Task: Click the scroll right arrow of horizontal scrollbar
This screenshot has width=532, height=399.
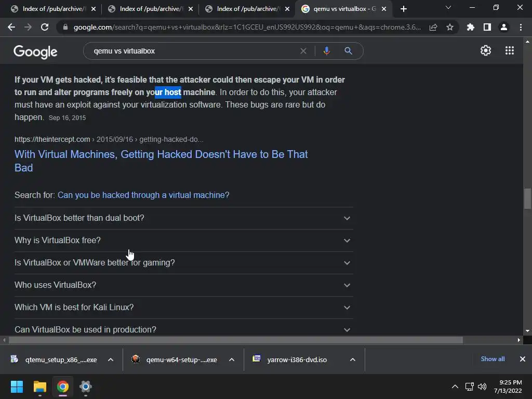Action: pos(519,340)
